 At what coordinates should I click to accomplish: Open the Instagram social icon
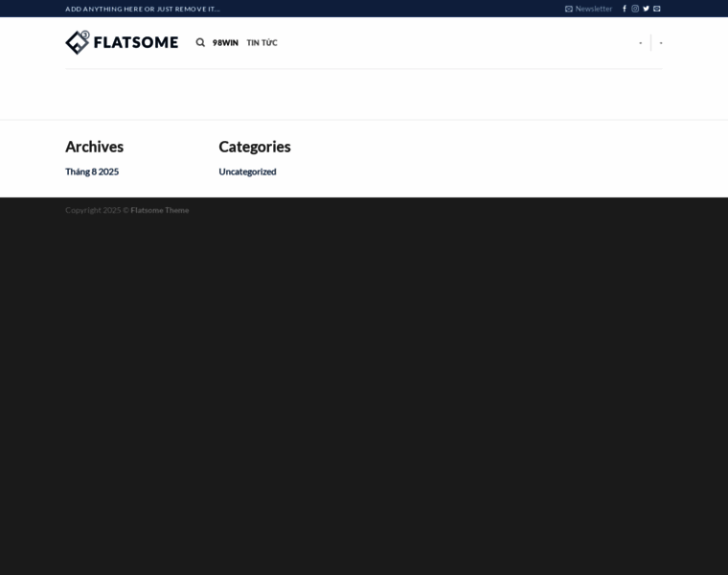click(x=635, y=9)
